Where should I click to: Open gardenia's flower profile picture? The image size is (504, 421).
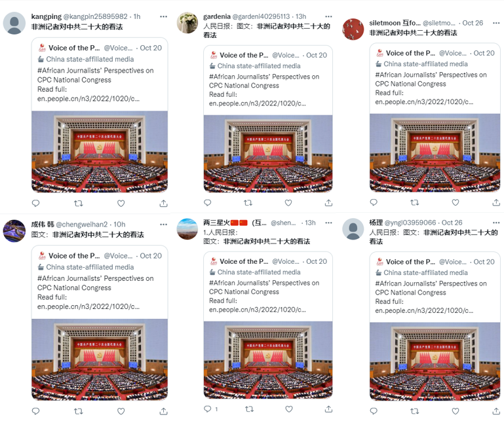(x=187, y=23)
